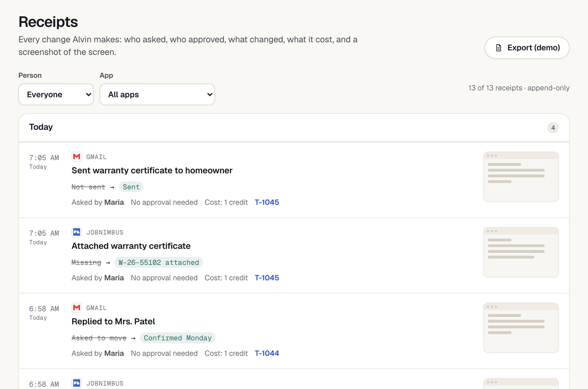Image resolution: width=588 pixels, height=389 pixels.
Task: Open the T-1044 ticket link
Action: point(267,353)
